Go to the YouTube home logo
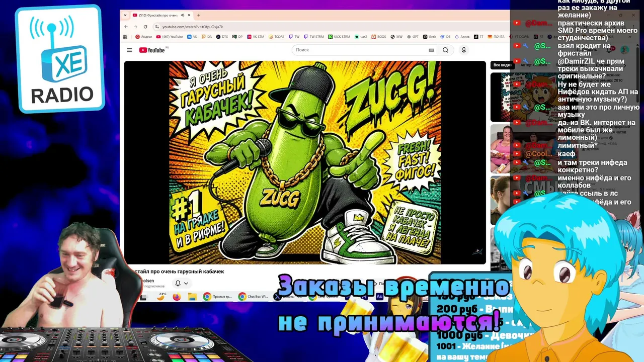The image size is (644, 362). click(152, 50)
